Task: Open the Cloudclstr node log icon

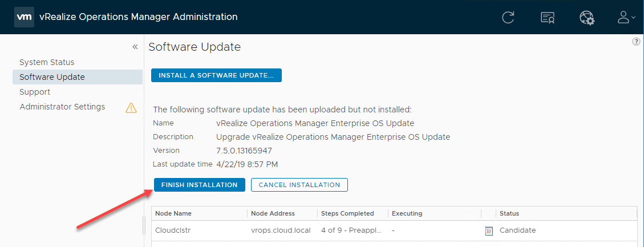Action: 488,230
